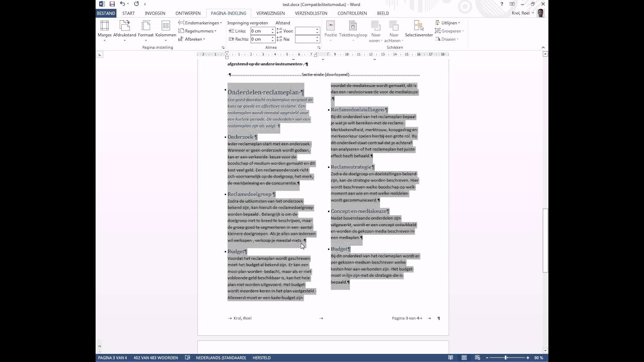Click the Onderdelen reclameplan heading
The image size is (644, 362).
(x=266, y=92)
